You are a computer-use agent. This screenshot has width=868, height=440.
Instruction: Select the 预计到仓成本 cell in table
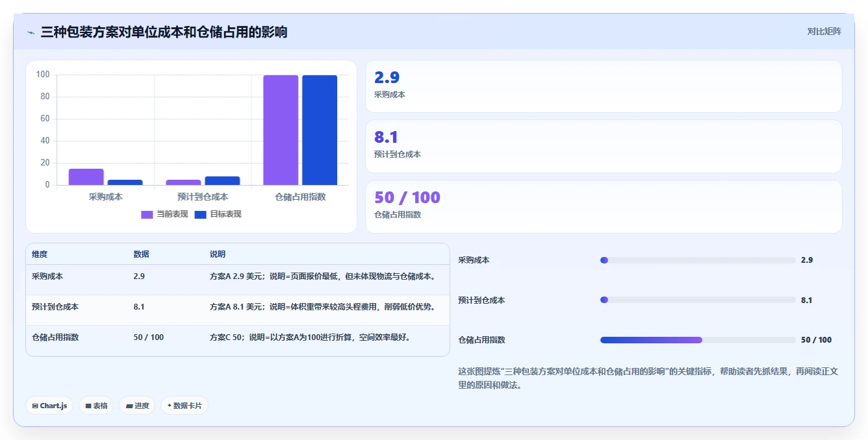[55, 307]
